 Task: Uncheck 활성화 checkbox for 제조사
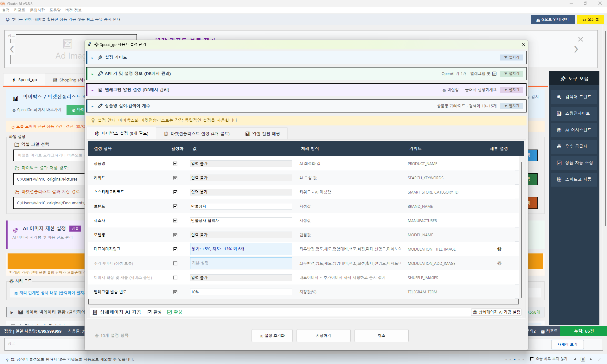(175, 220)
